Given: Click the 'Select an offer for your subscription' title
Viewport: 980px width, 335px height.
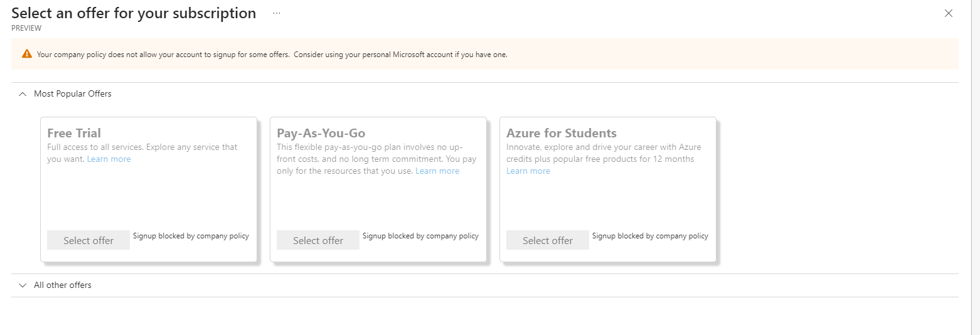Looking at the screenshot, I should point(134,13).
